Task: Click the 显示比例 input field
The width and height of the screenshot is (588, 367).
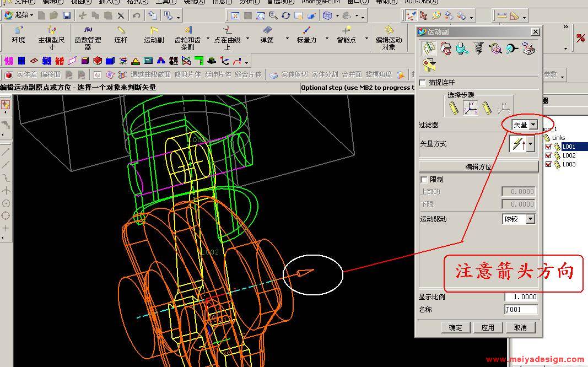Action: [x=521, y=297]
